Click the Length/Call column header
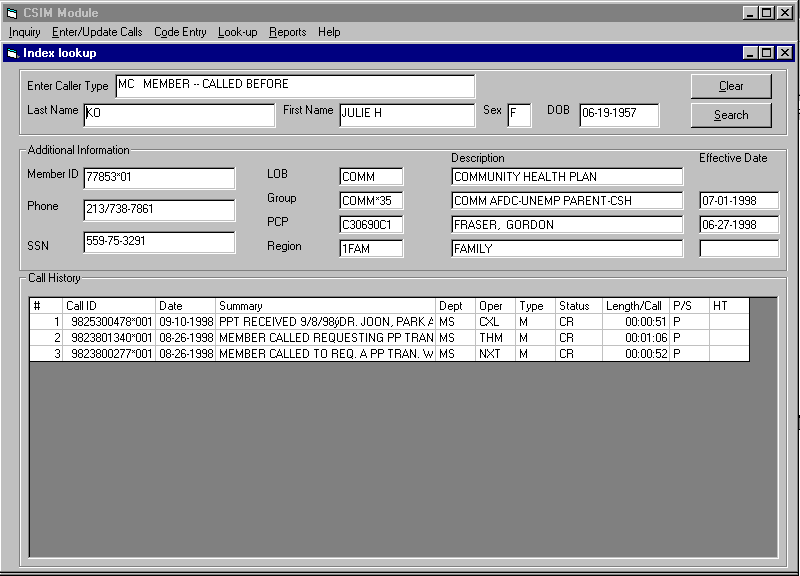Screen dimensions: 800x576 (x=636, y=306)
